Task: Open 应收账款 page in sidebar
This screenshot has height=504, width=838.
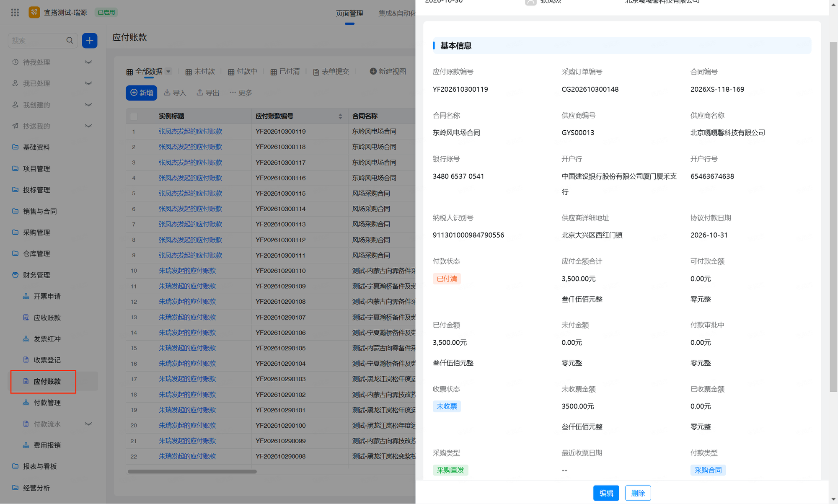Action: [47, 318]
